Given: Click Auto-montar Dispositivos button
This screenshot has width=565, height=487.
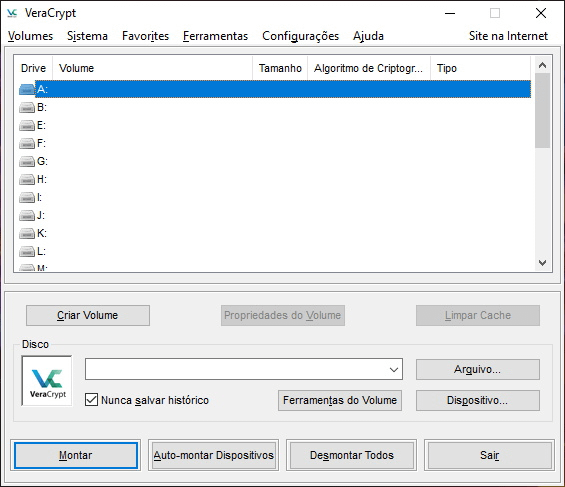Looking at the screenshot, I should coord(214,455).
